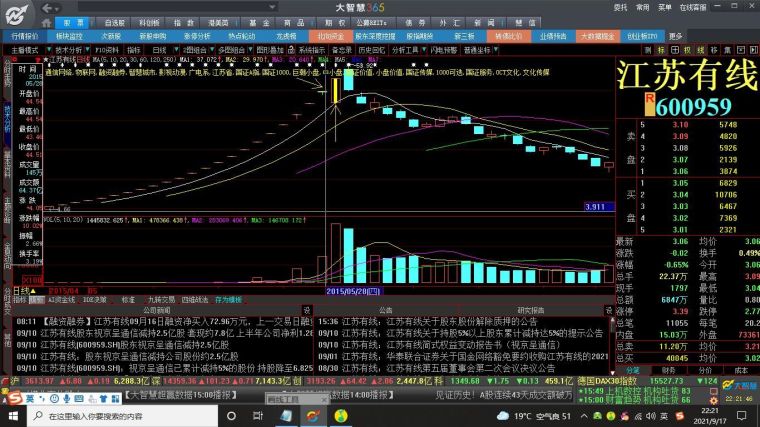Viewport: 760px width, 427px height.
Task: Select the 自选股 tab
Action: (x=114, y=23)
